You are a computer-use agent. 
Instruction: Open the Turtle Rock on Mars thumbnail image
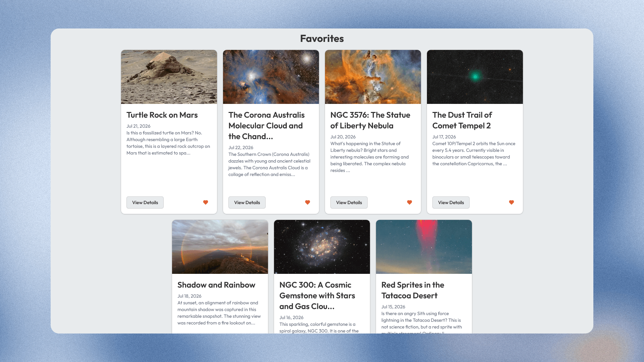(x=169, y=77)
